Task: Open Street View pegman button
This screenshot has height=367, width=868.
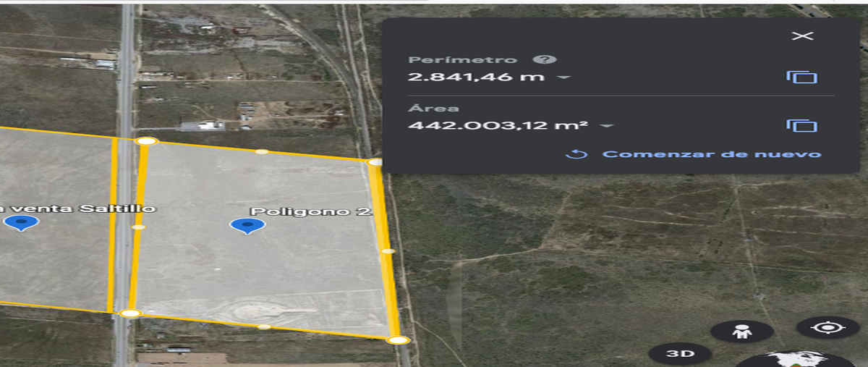Action: point(741,332)
